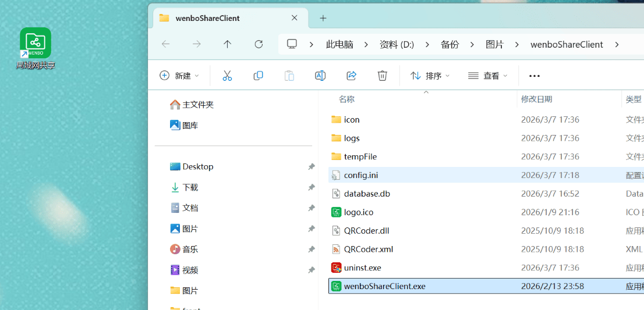This screenshot has width=644, height=310.
Task: Click the Delete trash icon
Action: pyautogui.click(x=382, y=76)
